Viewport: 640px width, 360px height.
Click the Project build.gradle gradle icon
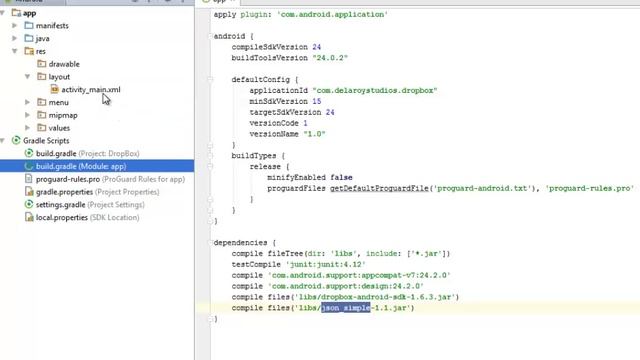click(x=29, y=153)
